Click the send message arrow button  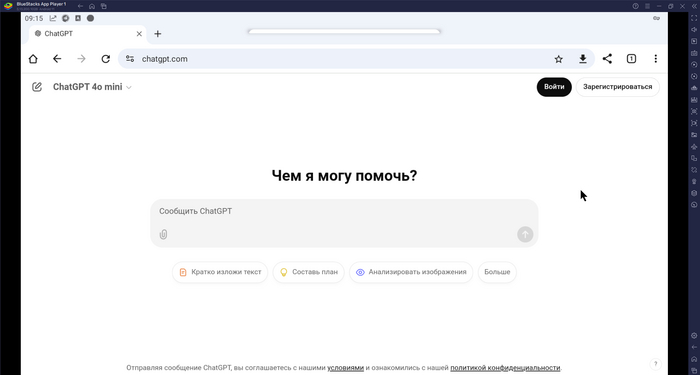tap(525, 234)
